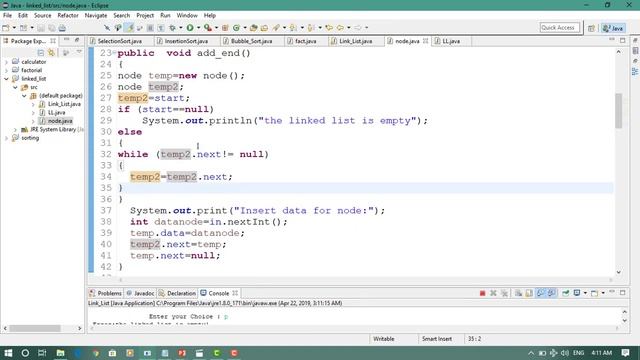Click the Display Selected Console icon

(577, 293)
